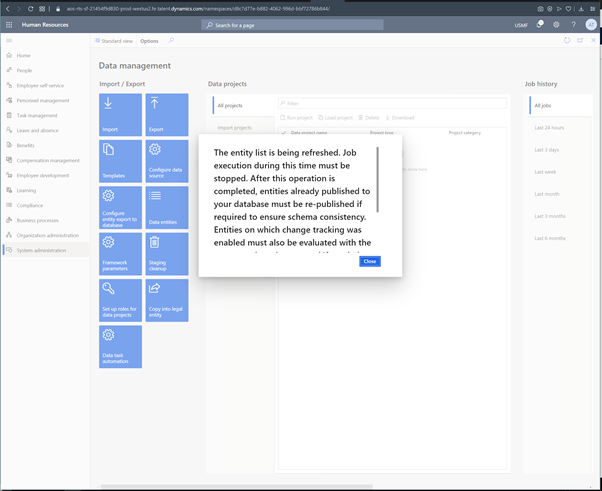Open the Options menu
Viewport: 602px width, 491px height.
[x=149, y=41]
